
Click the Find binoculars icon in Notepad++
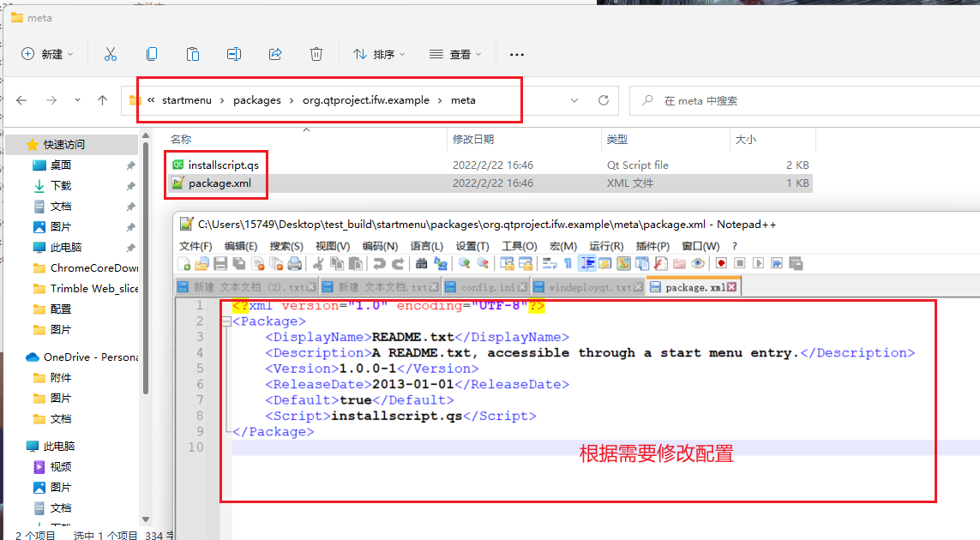click(x=421, y=263)
